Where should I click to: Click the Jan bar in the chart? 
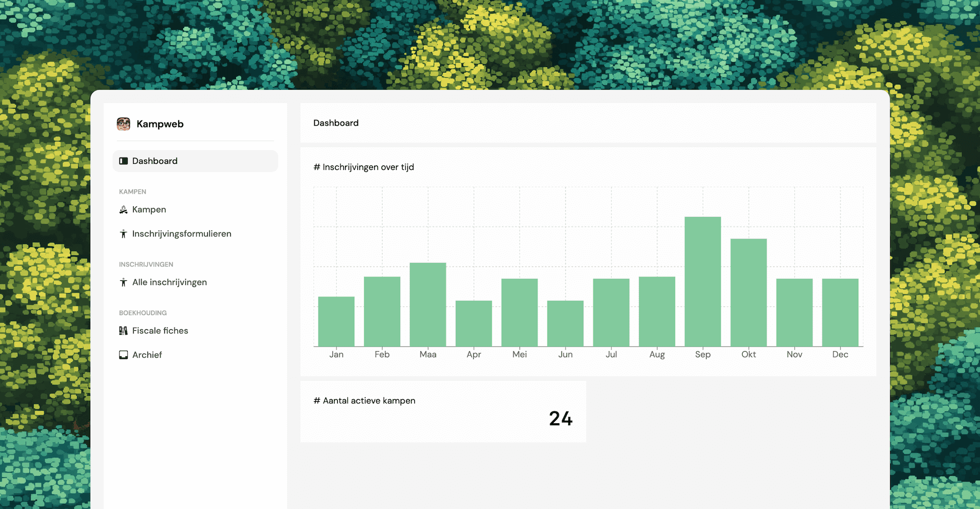click(336, 322)
